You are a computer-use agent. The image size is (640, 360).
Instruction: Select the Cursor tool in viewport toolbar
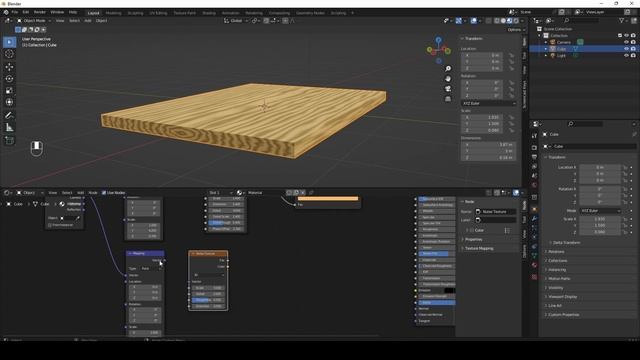click(x=9, y=54)
